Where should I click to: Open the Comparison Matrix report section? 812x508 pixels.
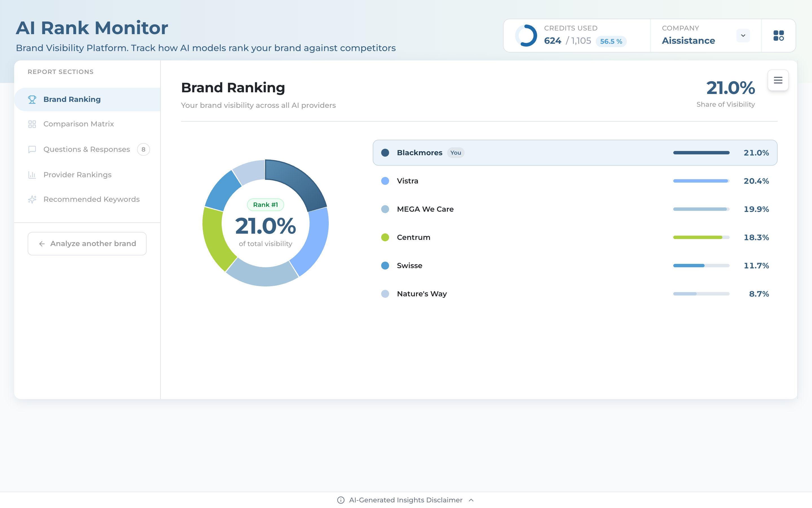87,124
